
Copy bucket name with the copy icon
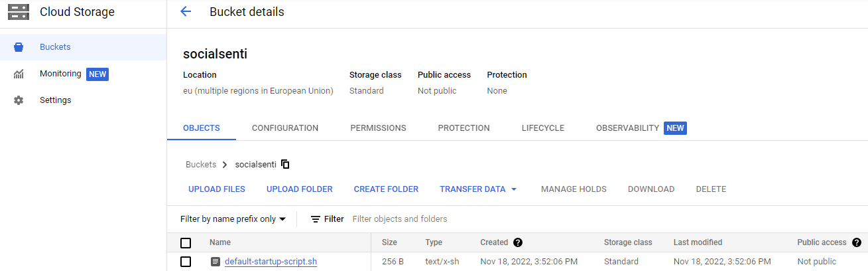pyautogui.click(x=285, y=164)
